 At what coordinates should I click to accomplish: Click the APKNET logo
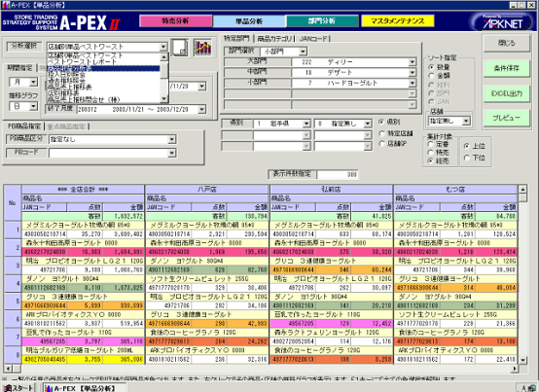[x=501, y=21]
